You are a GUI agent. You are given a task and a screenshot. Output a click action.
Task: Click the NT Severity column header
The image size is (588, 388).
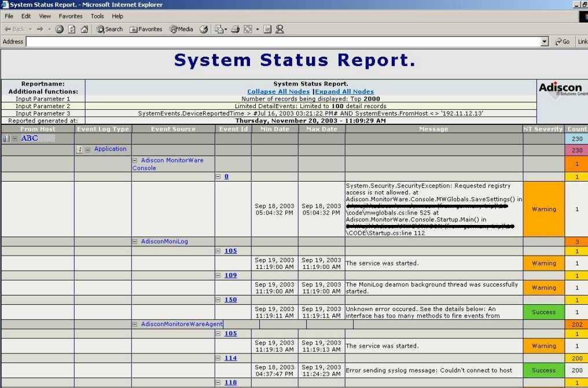[543, 129]
